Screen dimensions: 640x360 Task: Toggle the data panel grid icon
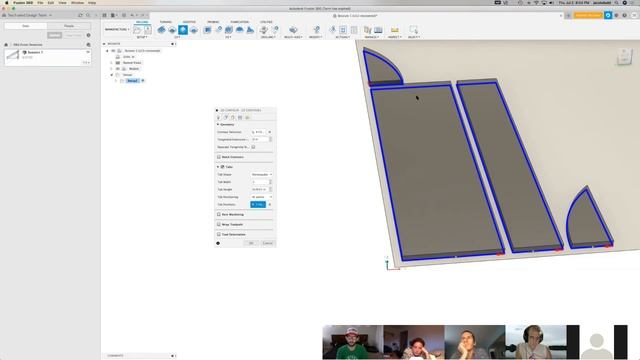pyautogui.click(x=104, y=15)
